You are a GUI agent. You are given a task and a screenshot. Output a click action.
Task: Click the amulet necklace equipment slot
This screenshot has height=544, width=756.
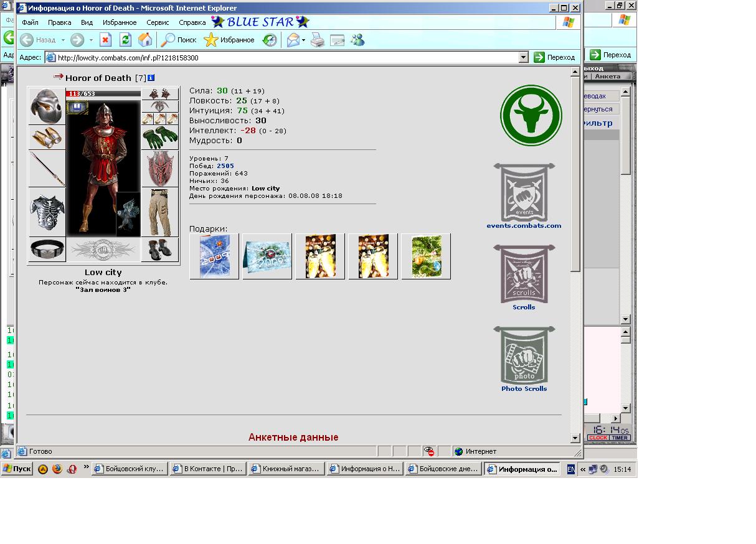point(160,106)
